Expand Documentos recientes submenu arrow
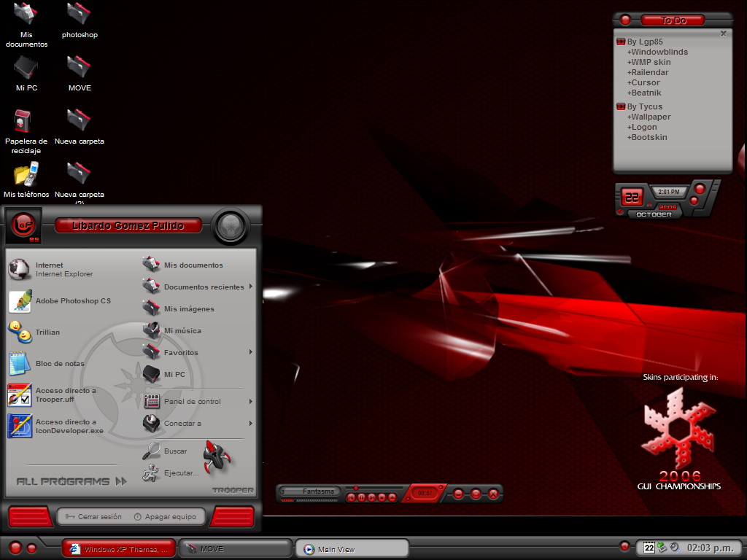Screen dimensions: 747x560 pyautogui.click(x=251, y=287)
